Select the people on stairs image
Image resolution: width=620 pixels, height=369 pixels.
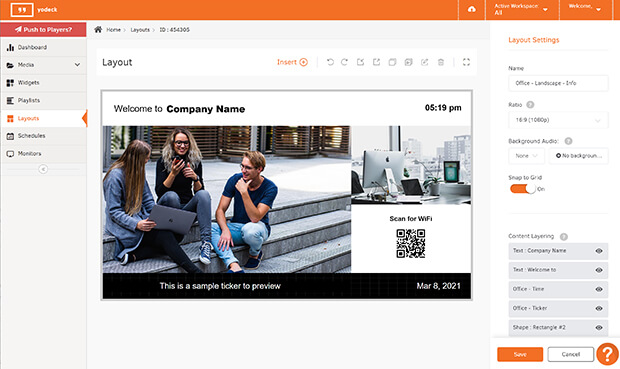coord(227,199)
